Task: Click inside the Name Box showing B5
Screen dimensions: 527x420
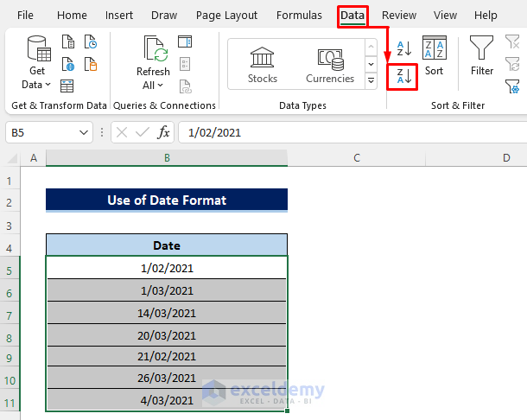Action: [x=42, y=132]
